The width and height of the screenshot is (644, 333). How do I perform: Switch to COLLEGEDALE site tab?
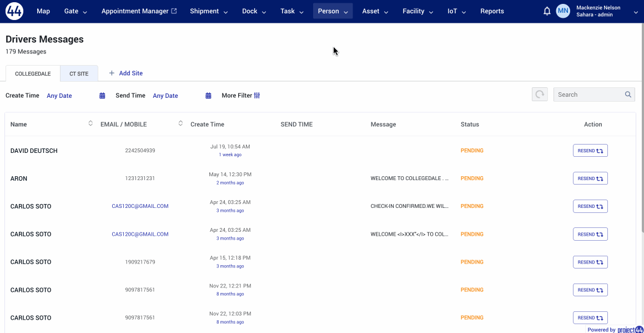tap(33, 73)
